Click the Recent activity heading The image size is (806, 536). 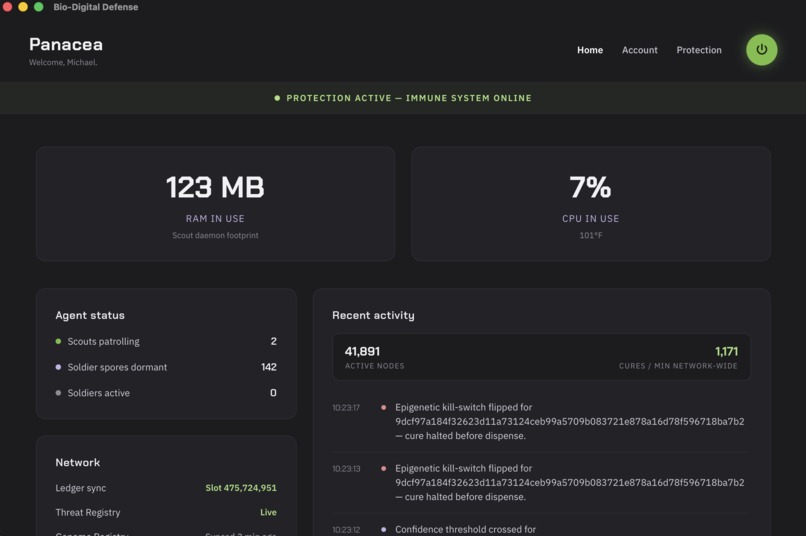[x=373, y=316]
